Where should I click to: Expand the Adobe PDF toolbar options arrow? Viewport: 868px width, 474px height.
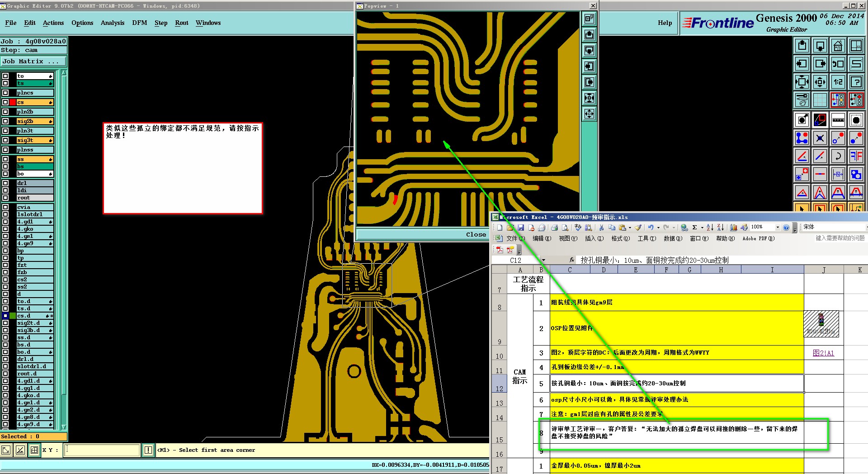click(x=519, y=250)
